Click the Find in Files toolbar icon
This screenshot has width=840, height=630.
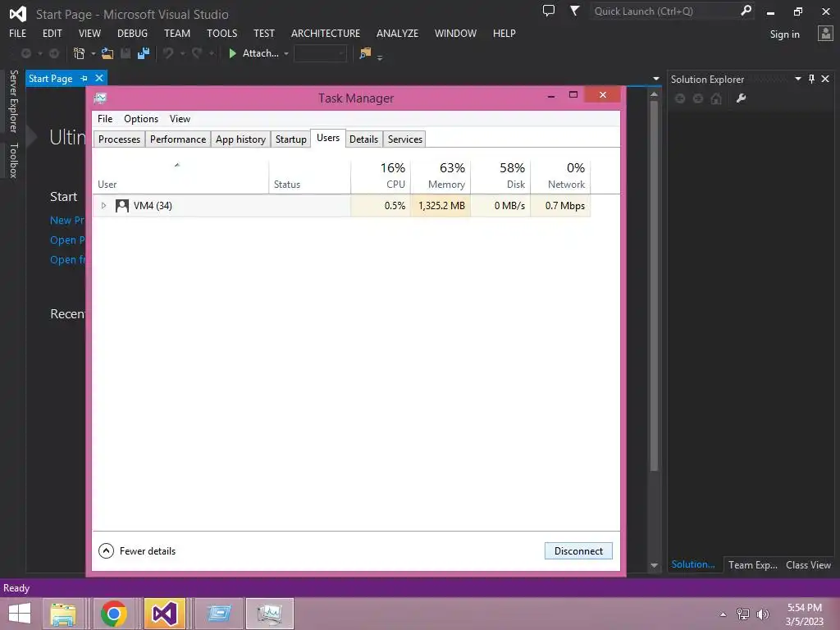click(365, 53)
